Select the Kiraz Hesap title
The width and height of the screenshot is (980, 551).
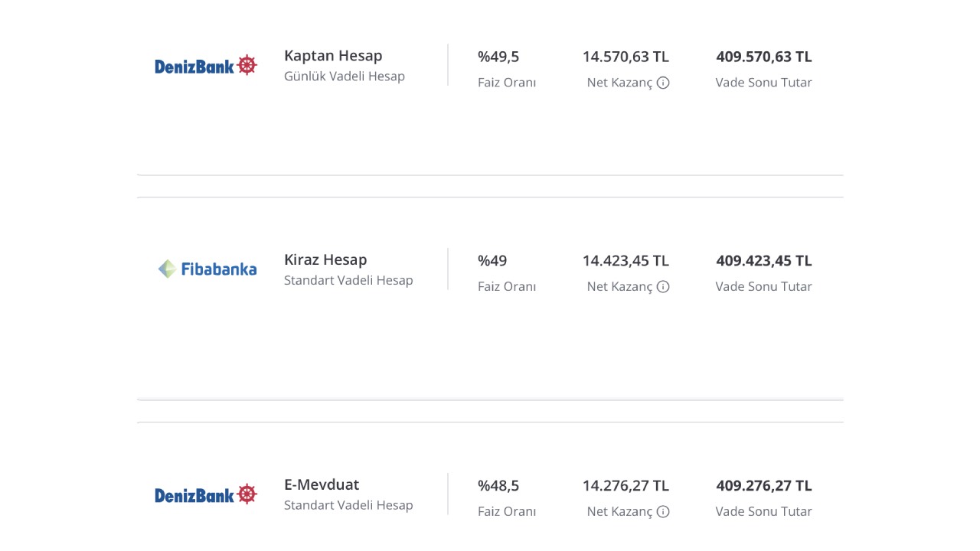pyautogui.click(x=325, y=259)
